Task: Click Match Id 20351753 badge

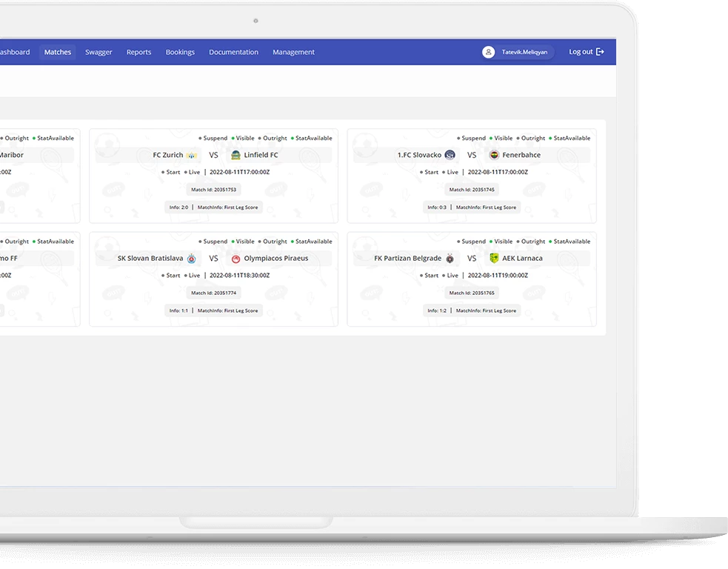Action: tap(214, 189)
